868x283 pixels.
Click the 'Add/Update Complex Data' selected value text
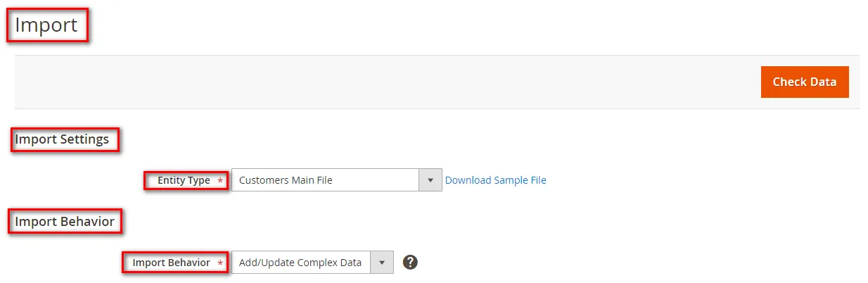pos(300,263)
